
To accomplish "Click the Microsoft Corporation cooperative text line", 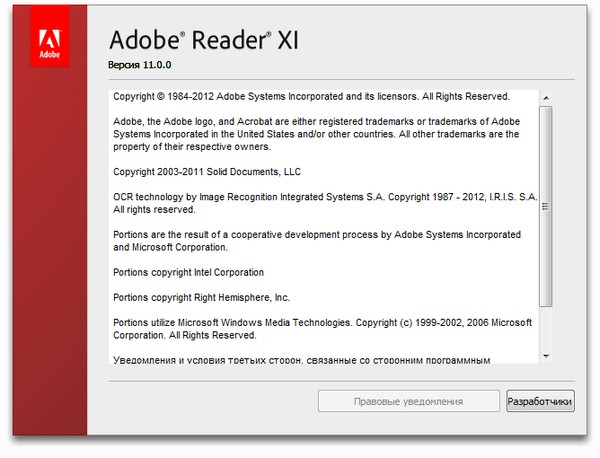I will 171,247.
